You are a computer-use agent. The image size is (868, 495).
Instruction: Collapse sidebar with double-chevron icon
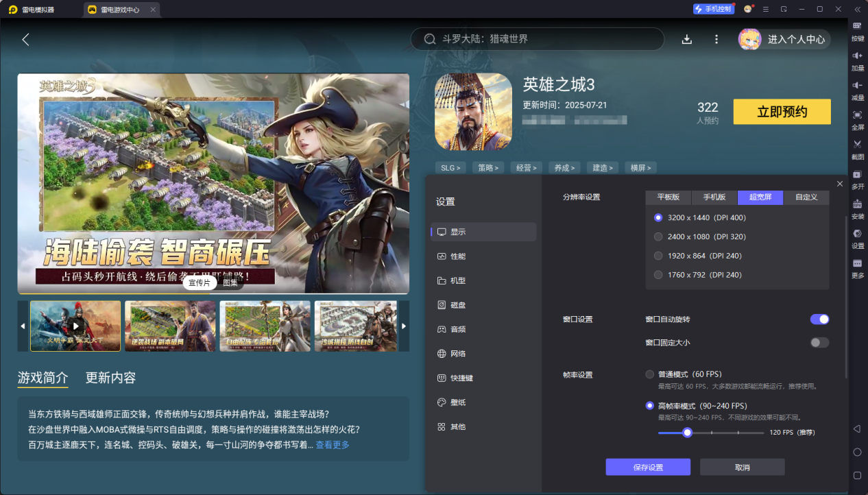pyautogui.click(x=857, y=9)
